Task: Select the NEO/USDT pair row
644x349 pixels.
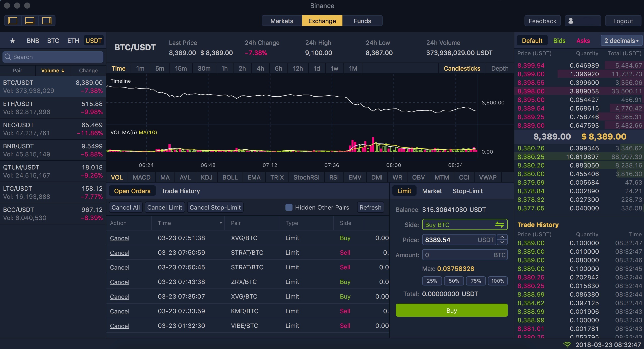Action: [x=53, y=129]
